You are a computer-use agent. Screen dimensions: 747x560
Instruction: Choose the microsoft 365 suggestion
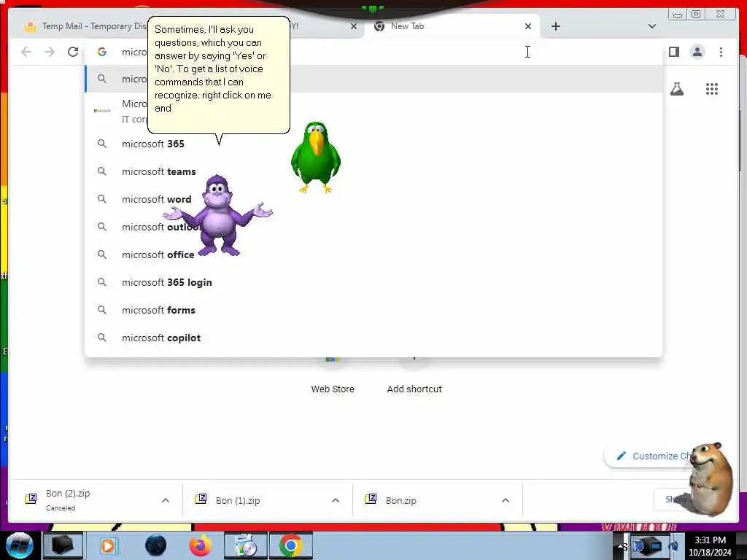point(373,144)
